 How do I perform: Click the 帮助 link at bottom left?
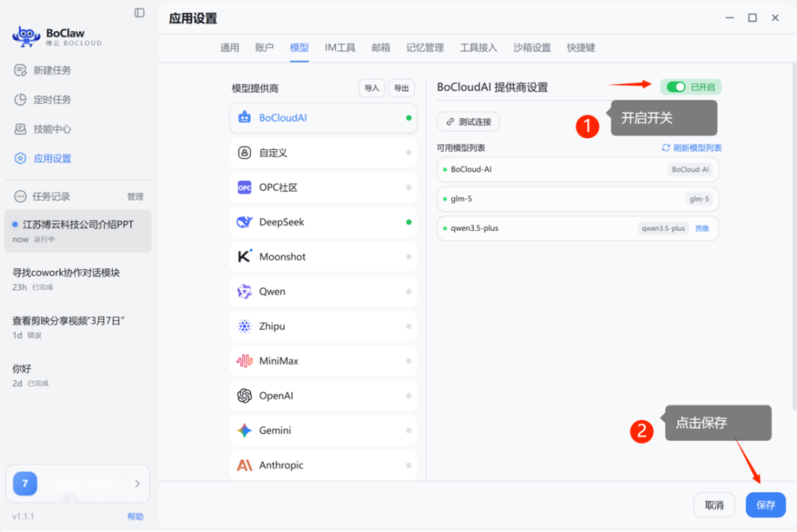135,517
